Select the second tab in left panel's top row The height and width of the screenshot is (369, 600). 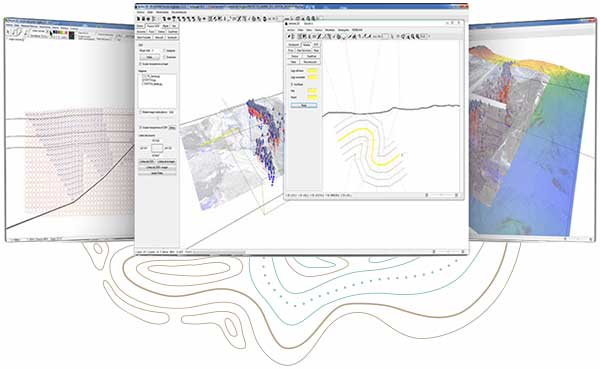click(x=153, y=26)
